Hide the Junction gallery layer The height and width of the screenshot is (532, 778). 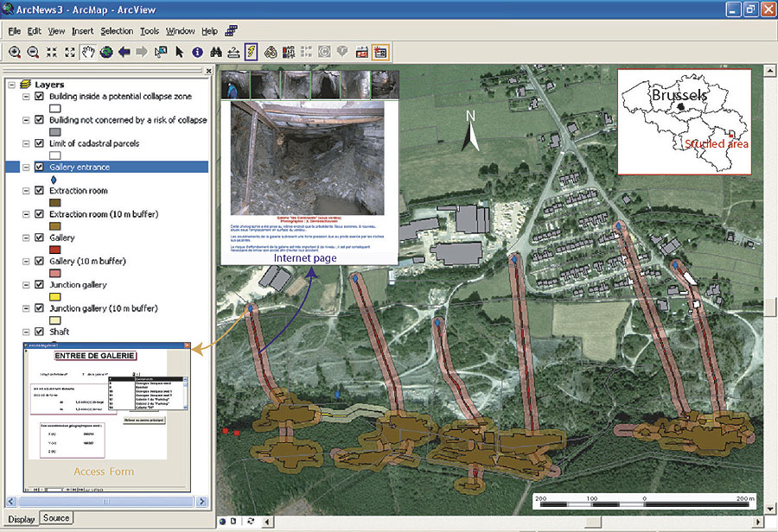(x=39, y=285)
